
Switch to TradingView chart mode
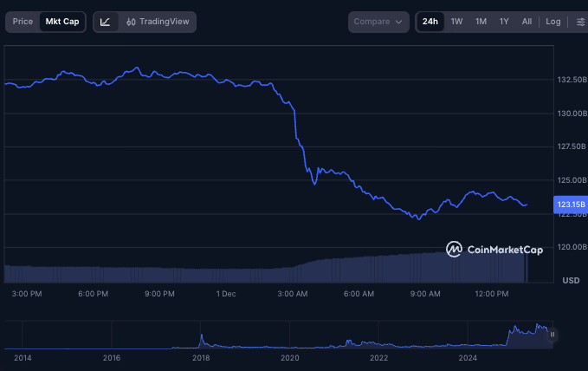158,22
